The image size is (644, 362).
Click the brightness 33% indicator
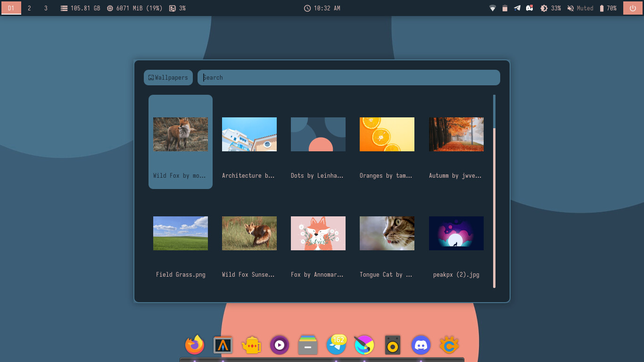coord(550,8)
